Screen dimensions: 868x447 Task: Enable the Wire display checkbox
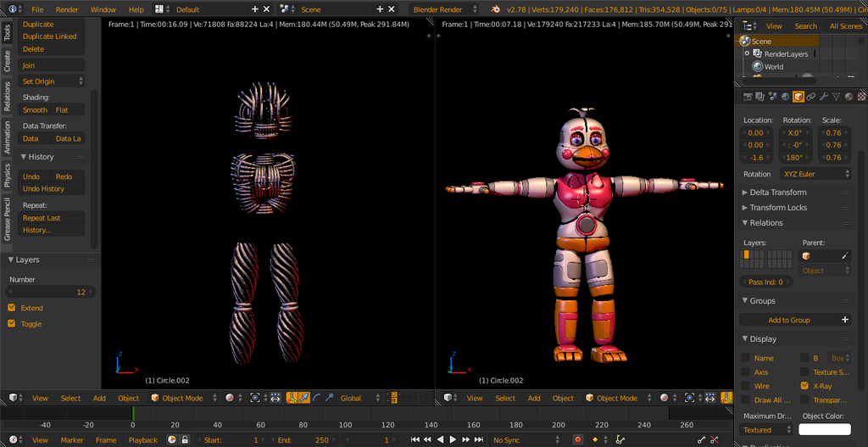(746, 386)
